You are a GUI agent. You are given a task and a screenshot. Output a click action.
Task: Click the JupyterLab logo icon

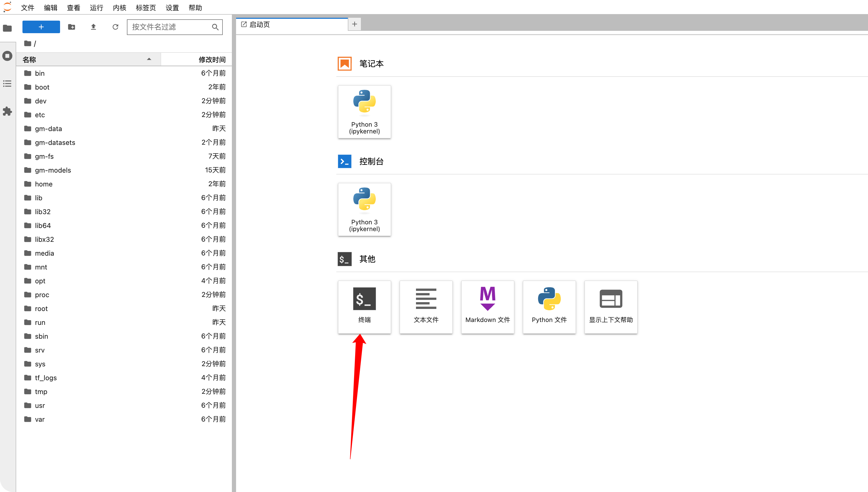coord(7,7)
